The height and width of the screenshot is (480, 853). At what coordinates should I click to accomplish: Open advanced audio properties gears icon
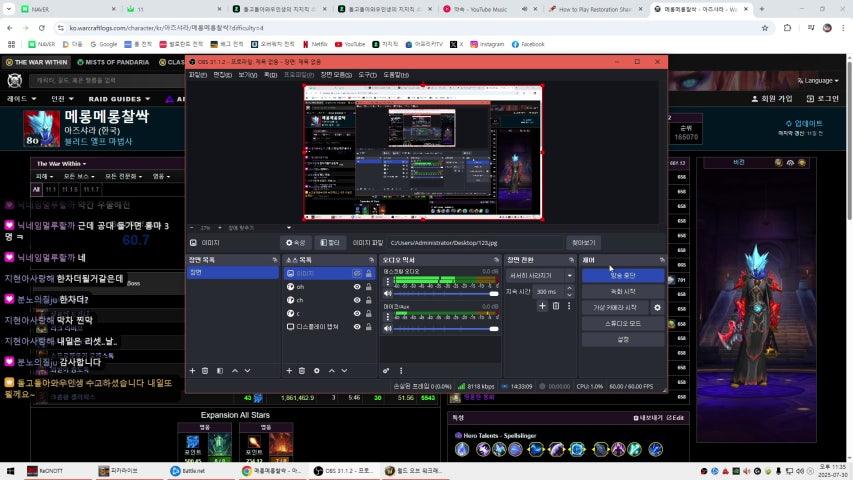pyautogui.click(x=386, y=371)
